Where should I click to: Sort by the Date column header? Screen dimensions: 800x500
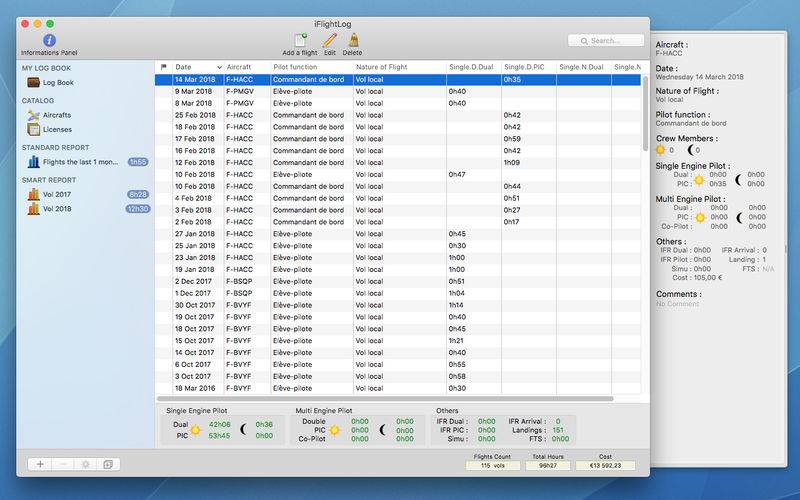[198, 67]
